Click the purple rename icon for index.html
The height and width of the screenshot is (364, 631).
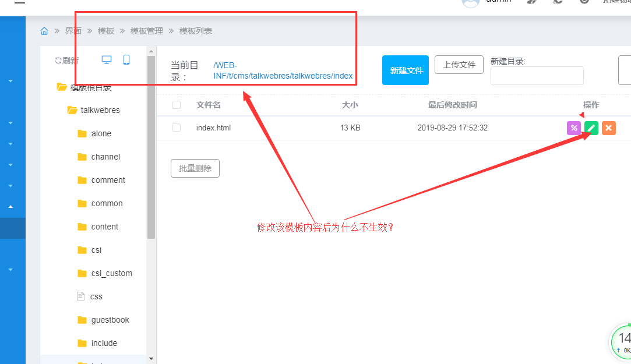pos(574,128)
